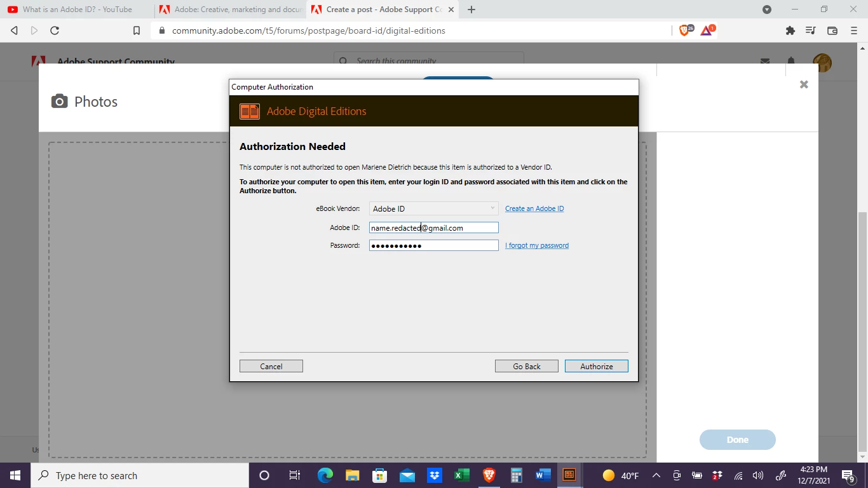Screen dimensions: 868x488
Task: Open a new browser tab
Action: coord(471,10)
